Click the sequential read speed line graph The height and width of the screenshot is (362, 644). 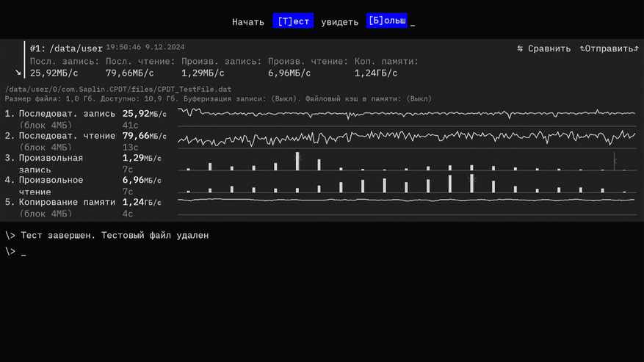pyautogui.click(x=407, y=137)
